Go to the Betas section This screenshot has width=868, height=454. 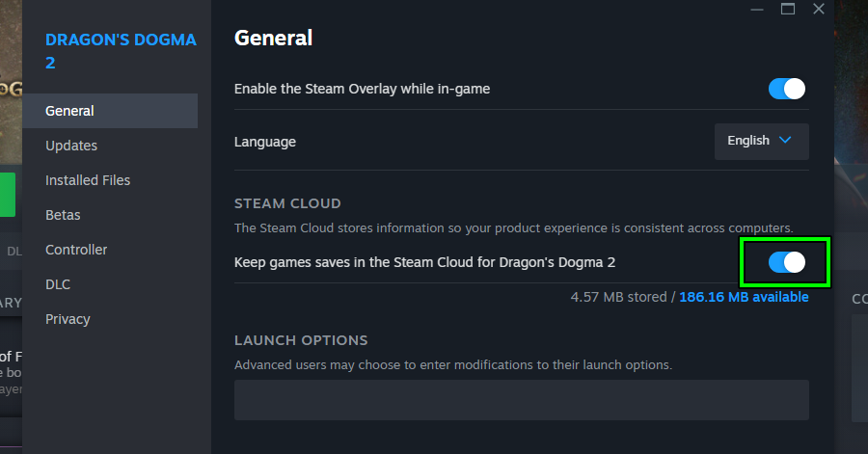[x=63, y=215]
